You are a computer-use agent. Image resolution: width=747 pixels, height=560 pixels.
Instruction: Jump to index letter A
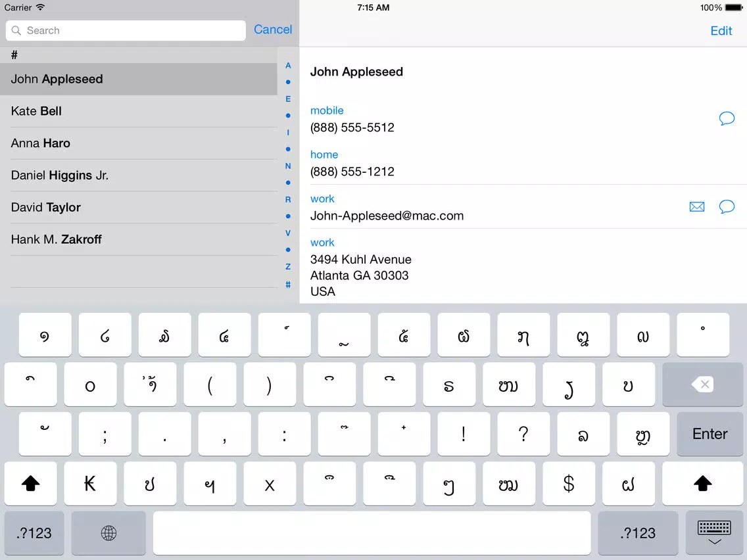tap(288, 65)
